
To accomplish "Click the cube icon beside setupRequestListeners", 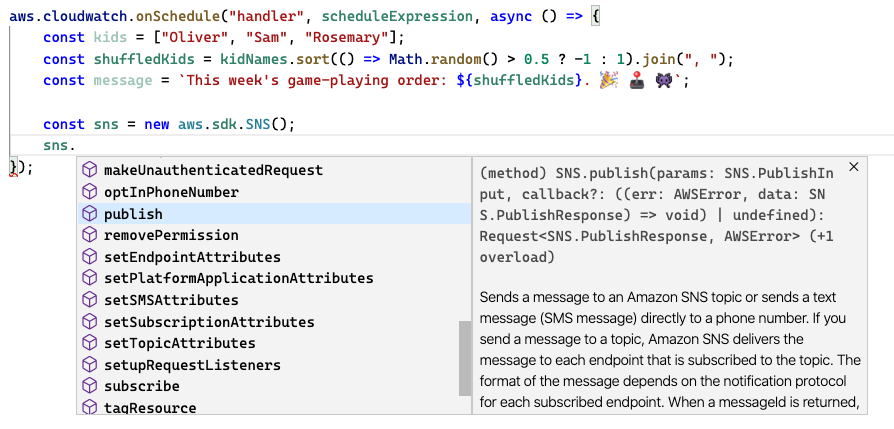I will pyautogui.click(x=90, y=365).
